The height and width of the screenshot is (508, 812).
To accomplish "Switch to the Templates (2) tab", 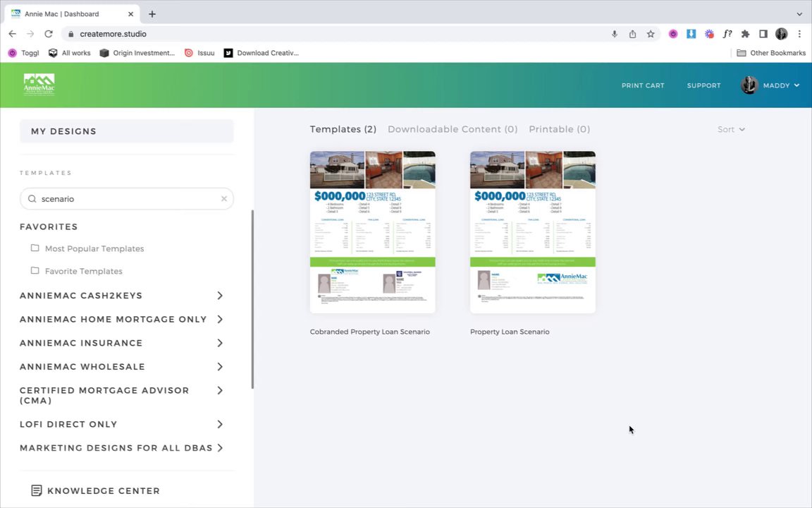I will pyautogui.click(x=343, y=129).
